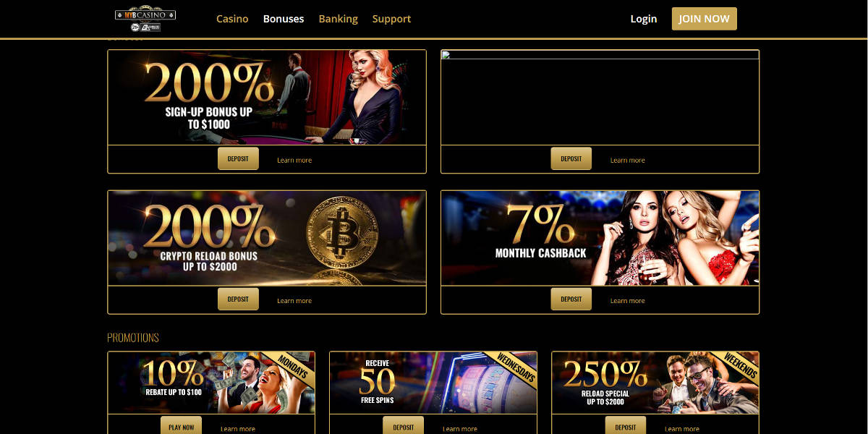Open the Support menu item
This screenshot has width=868, height=434.
point(391,19)
